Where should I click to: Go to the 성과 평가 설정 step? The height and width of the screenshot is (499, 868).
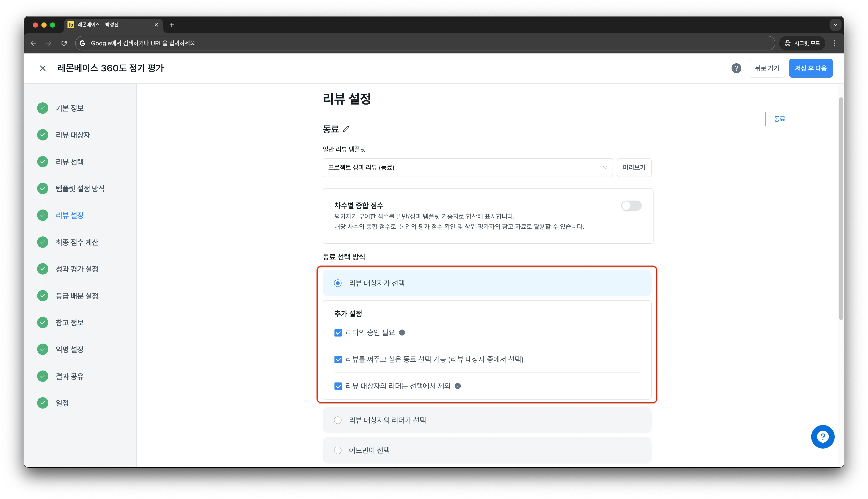[77, 269]
